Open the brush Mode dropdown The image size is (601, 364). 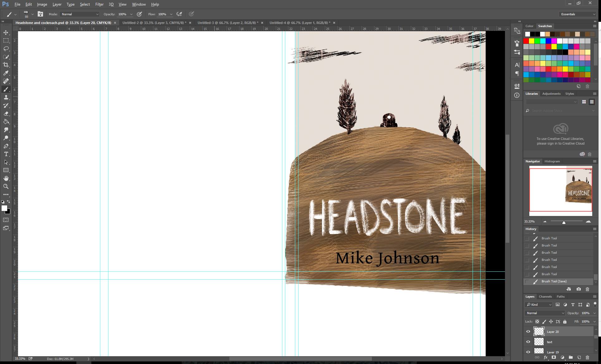tap(80, 14)
